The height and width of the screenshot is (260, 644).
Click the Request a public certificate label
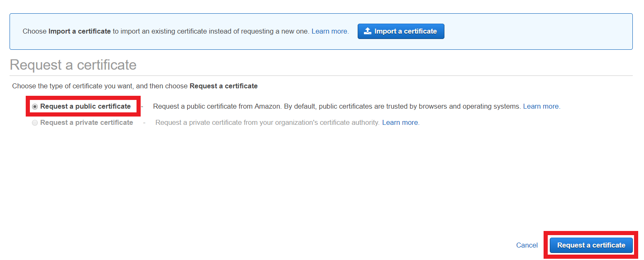pyautogui.click(x=85, y=107)
